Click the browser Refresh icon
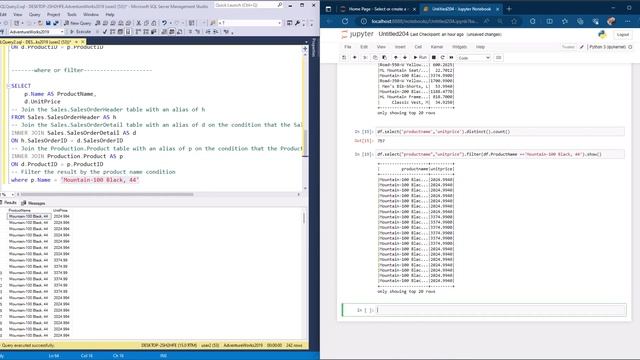This screenshot has height=360, width=640. pos(345,21)
